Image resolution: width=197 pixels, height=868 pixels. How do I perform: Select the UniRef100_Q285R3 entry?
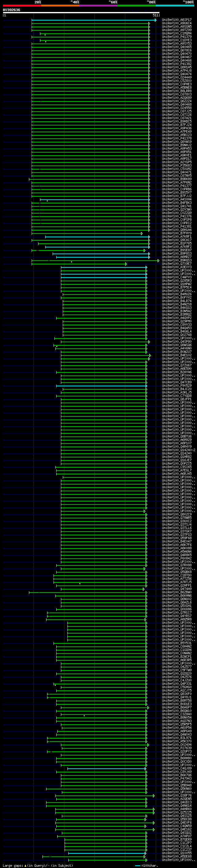tap(176, 280)
